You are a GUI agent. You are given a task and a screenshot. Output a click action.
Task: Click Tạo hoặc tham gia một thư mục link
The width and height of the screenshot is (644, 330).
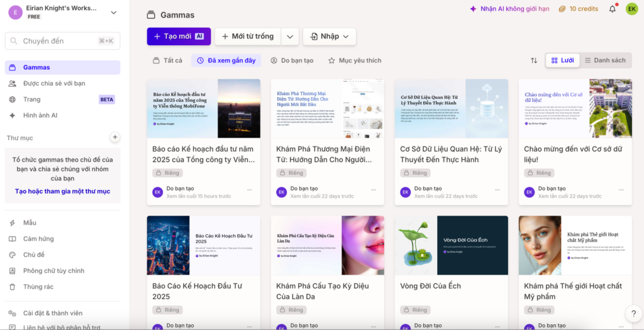click(62, 191)
